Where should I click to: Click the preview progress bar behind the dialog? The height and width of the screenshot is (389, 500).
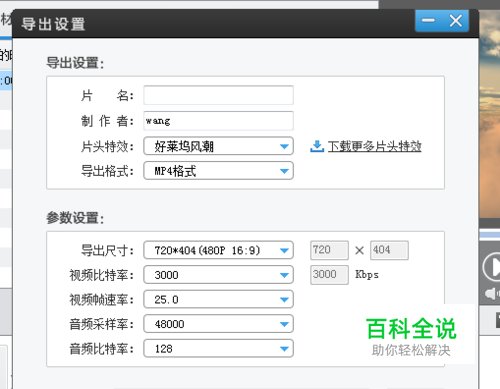click(x=489, y=235)
